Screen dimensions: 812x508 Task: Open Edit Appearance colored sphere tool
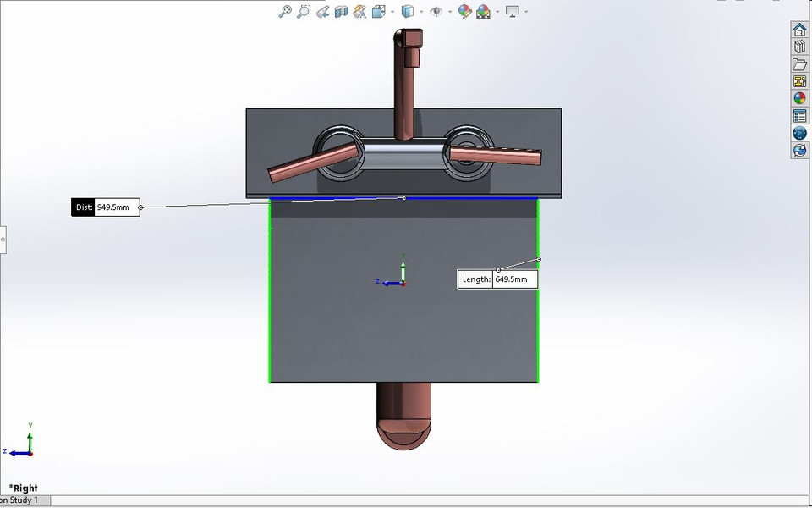464,11
